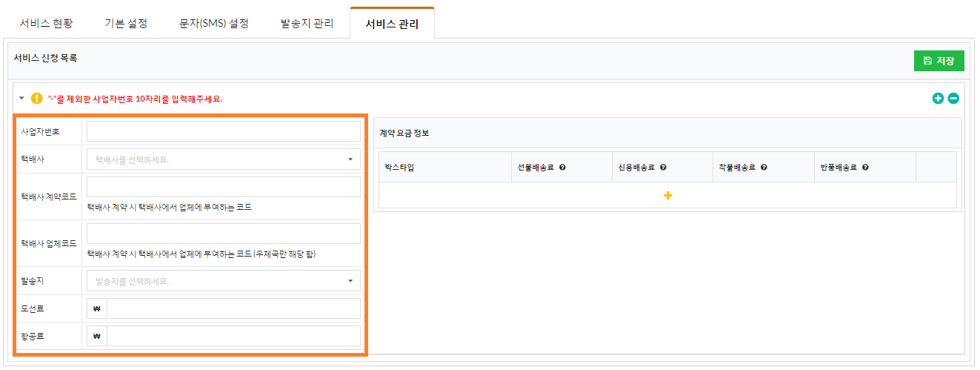Go to the 문자(SMS) 설정 tab
This screenshot has height=370, width=980.
click(x=214, y=23)
